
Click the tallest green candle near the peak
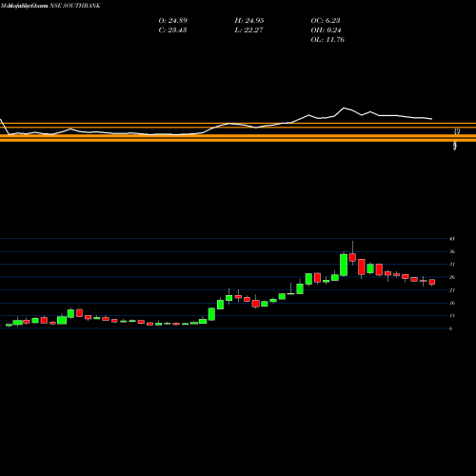[x=344, y=265]
